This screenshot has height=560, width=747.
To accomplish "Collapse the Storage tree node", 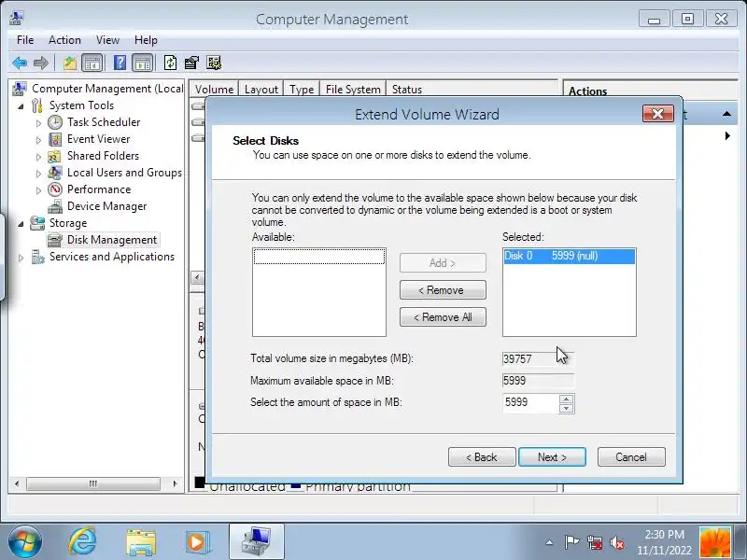I will pos(21,224).
